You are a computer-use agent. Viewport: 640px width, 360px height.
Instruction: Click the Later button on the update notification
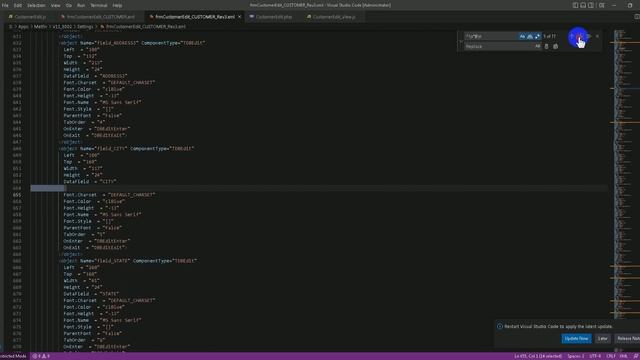click(602, 338)
